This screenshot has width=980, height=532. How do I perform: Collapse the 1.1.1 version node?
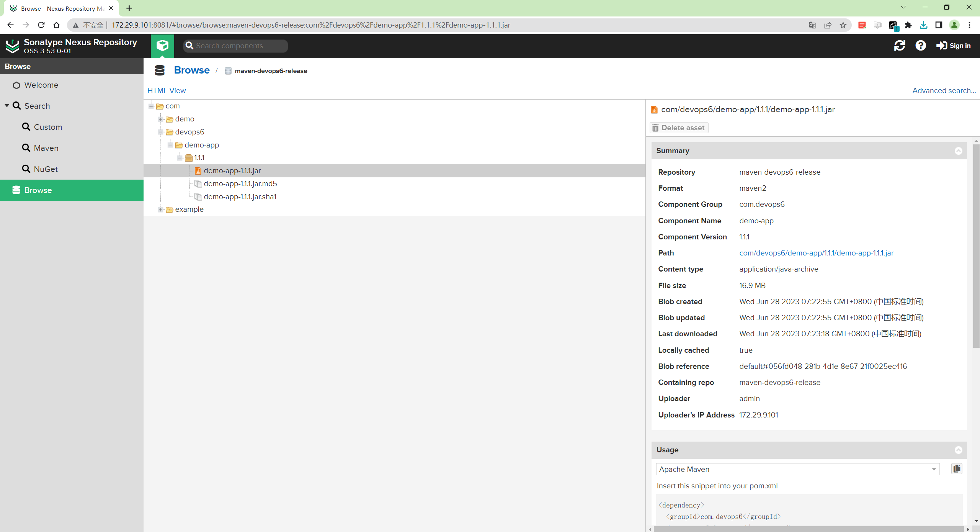coord(180,158)
